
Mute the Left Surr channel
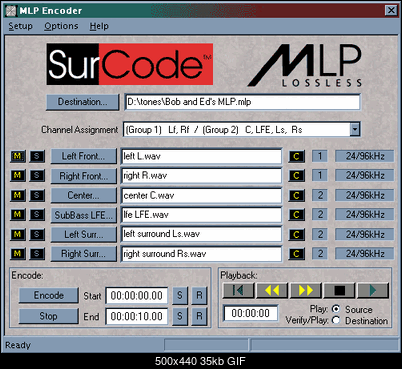coord(17,234)
